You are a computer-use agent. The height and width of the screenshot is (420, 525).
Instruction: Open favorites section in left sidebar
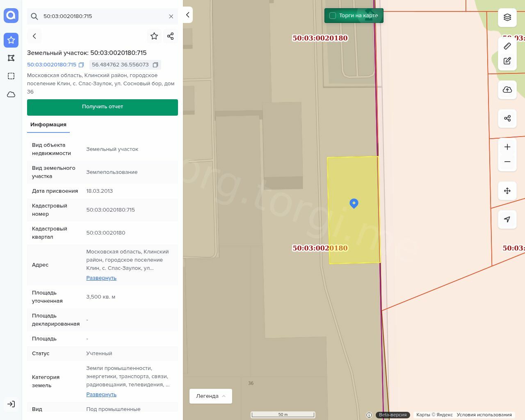11,40
